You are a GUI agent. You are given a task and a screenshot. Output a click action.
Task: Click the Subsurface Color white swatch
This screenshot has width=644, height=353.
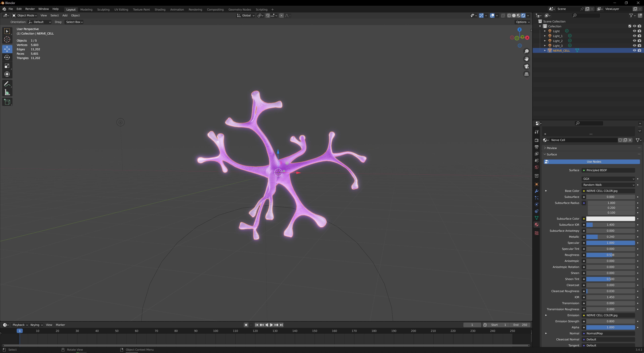point(610,219)
